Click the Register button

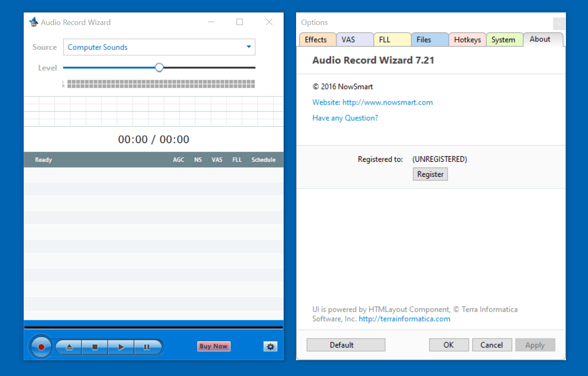pyautogui.click(x=430, y=174)
